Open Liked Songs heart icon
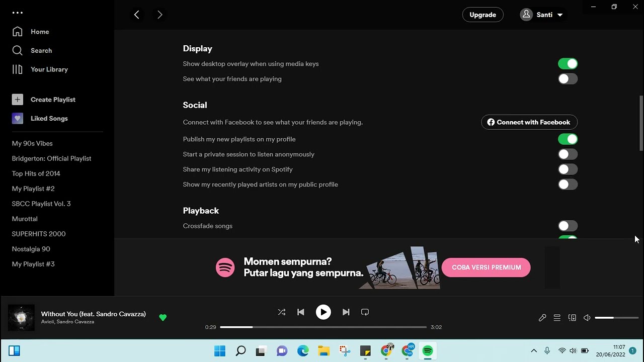The width and height of the screenshot is (644, 362). click(x=18, y=119)
